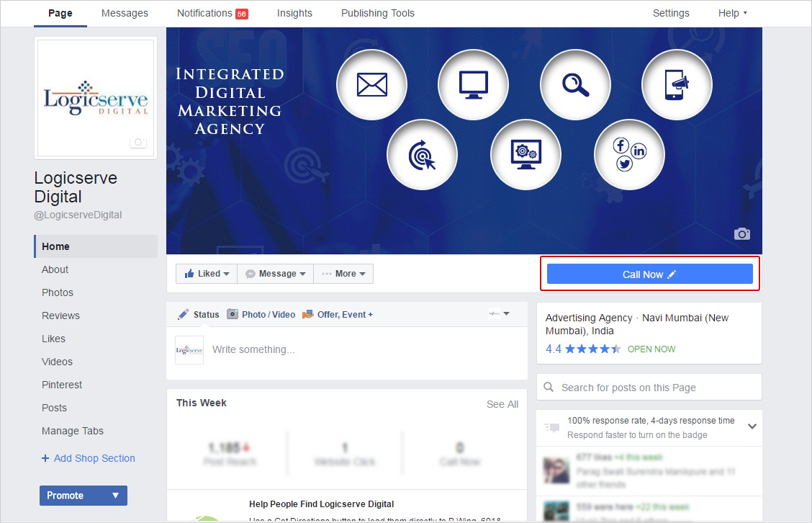
Task: Open Reviews in the sidebar
Action: (x=60, y=316)
